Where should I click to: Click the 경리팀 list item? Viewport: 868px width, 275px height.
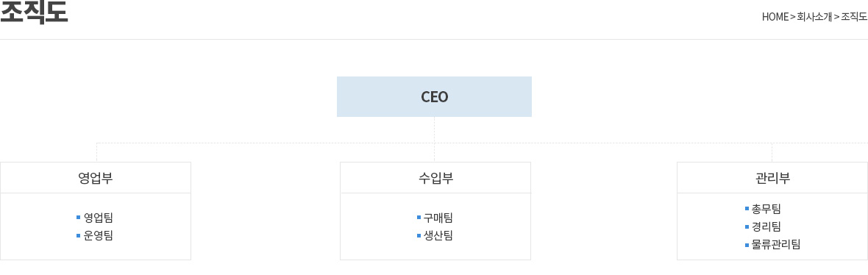pyautogui.click(x=766, y=226)
